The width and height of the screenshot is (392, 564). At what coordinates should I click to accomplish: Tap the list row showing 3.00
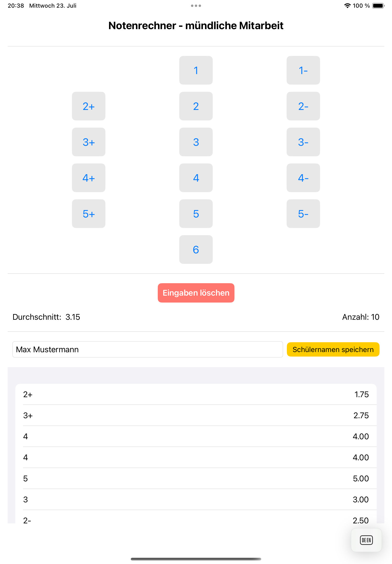click(196, 499)
